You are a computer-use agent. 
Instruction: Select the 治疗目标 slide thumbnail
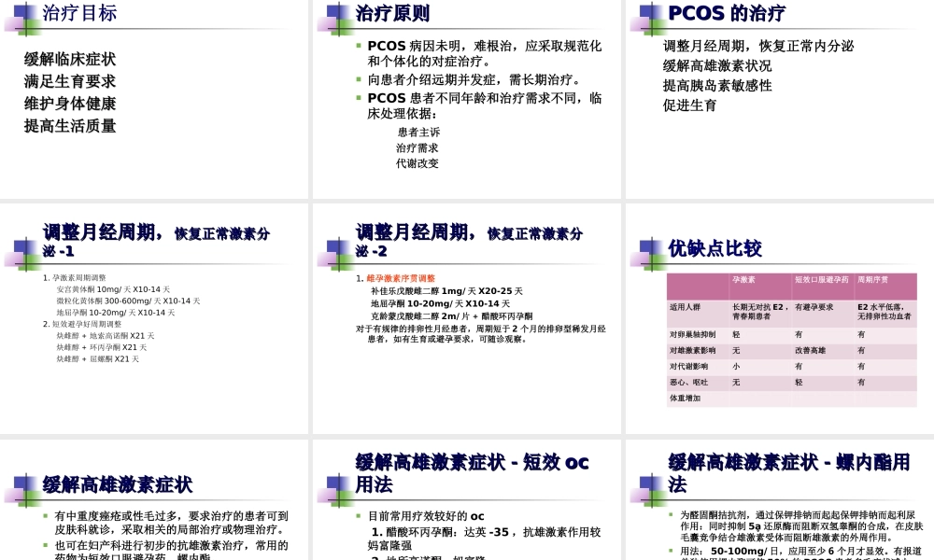pyautogui.click(x=154, y=98)
